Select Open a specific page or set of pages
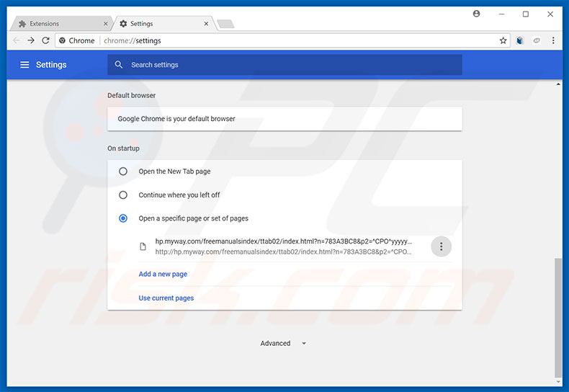569x392 pixels. [x=123, y=218]
